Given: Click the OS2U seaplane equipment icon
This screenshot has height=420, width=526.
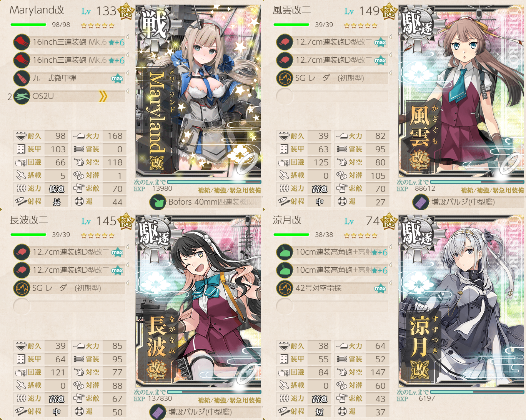Looking at the screenshot, I should (x=22, y=97).
